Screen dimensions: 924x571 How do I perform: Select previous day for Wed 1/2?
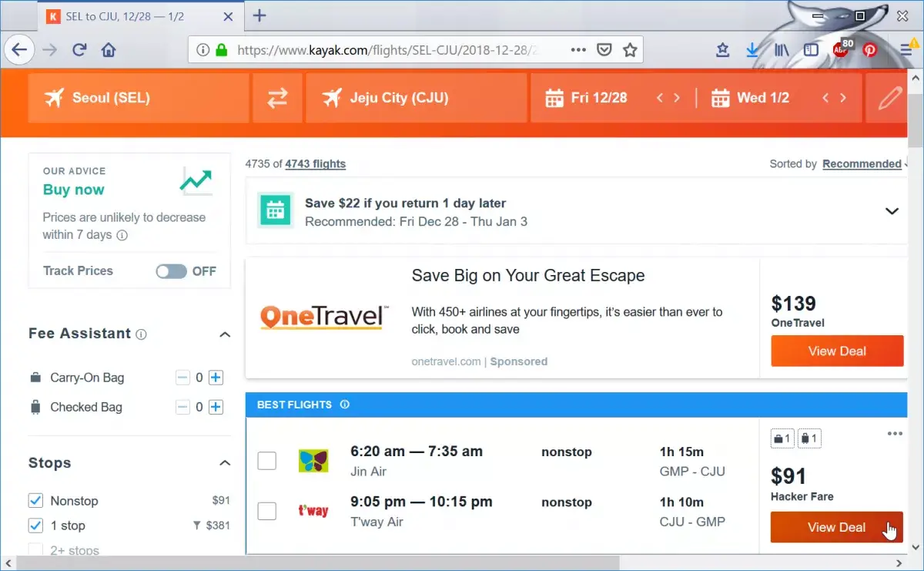(825, 98)
